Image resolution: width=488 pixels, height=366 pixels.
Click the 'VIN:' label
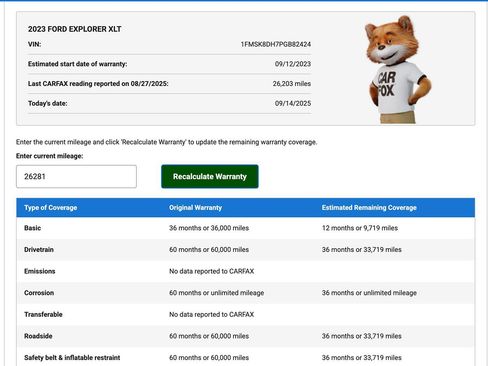[x=35, y=44]
